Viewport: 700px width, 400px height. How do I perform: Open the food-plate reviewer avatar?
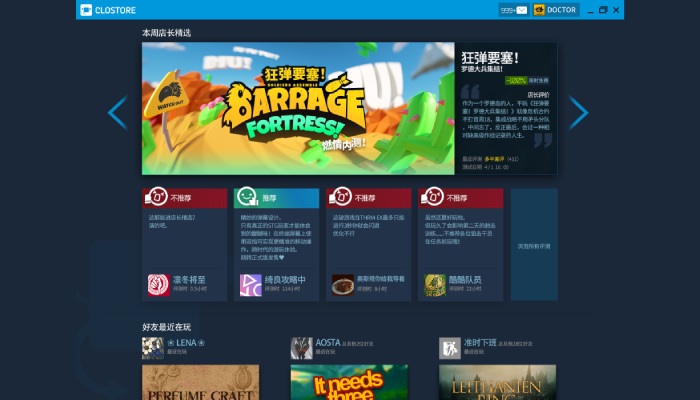coord(342,285)
